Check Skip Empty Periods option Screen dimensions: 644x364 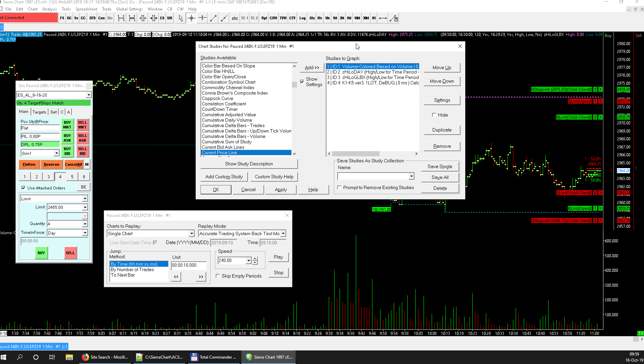(218, 276)
